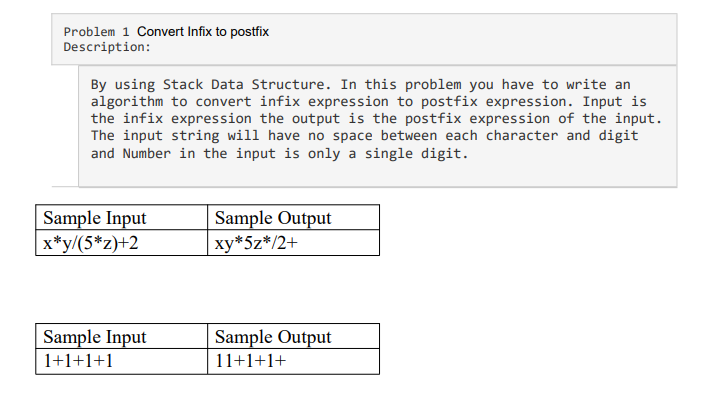Click the first 'Sample Output' header cell

pos(294,217)
